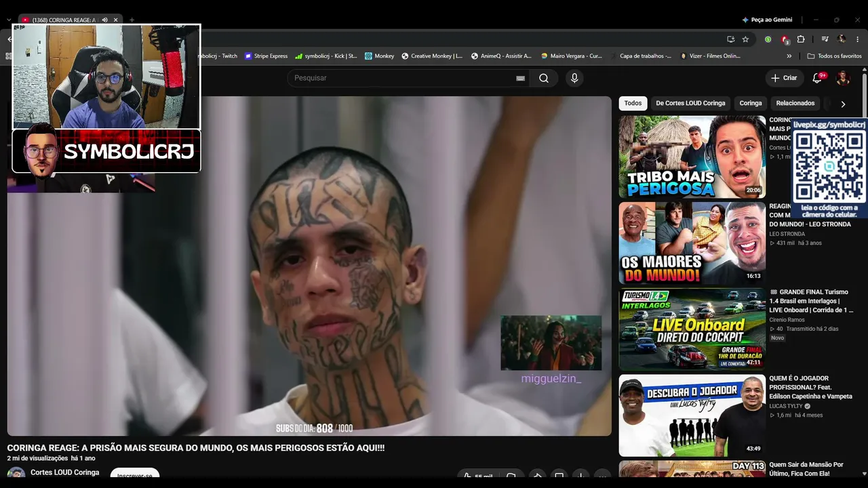Open a new browser tab
Viewport: 868px width, 488px height.
pyautogui.click(x=132, y=20)
